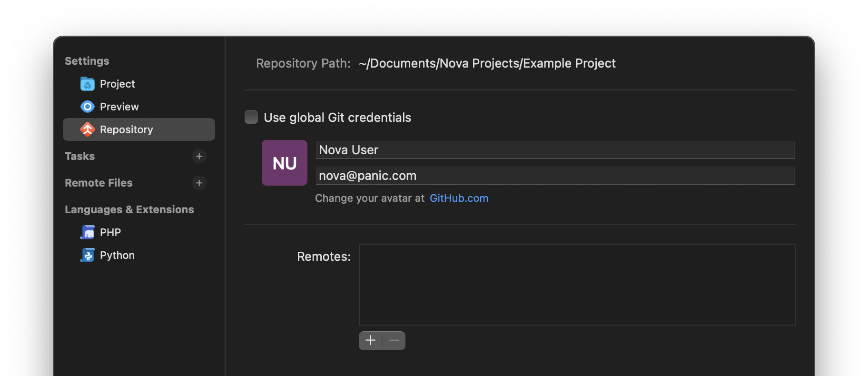Image resolution: width=868 pixels, height=376 pixels.
Task: Click the NU avatar image
Action: [x=285, y=163]
